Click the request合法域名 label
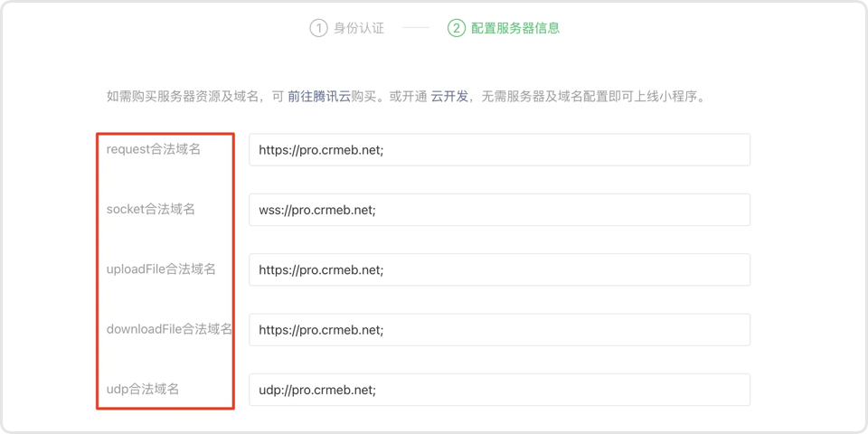Viewport: 868px width, 434px height. (154, 149)
